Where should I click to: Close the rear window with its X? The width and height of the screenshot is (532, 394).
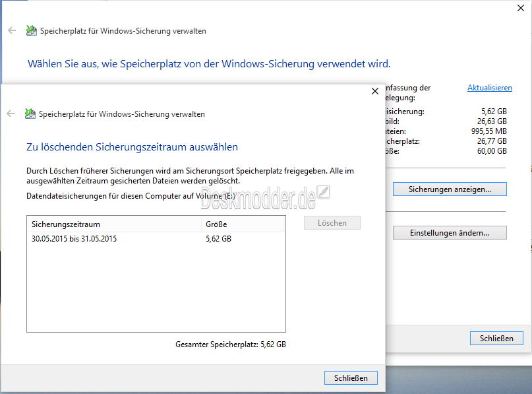(x=521, y=8)
